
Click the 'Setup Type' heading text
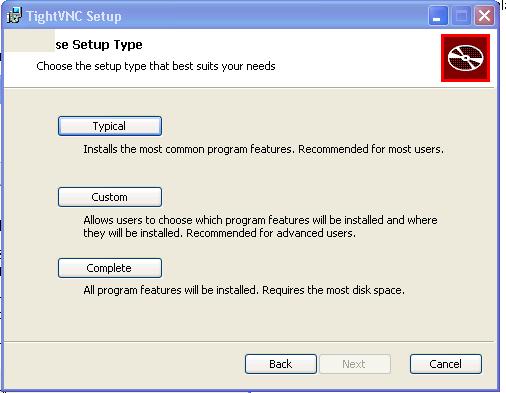click(107, 45)
